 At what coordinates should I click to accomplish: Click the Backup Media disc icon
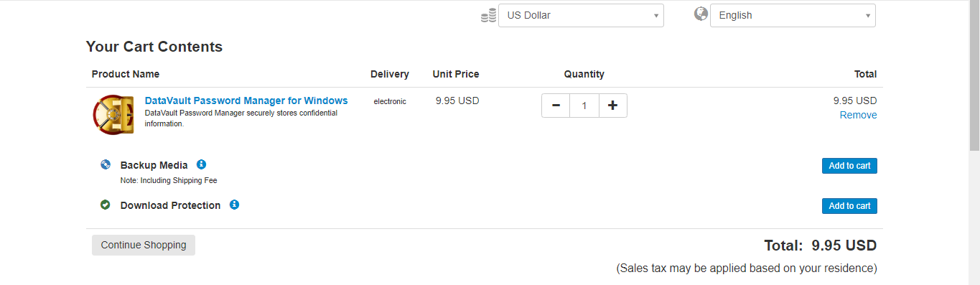106,164
